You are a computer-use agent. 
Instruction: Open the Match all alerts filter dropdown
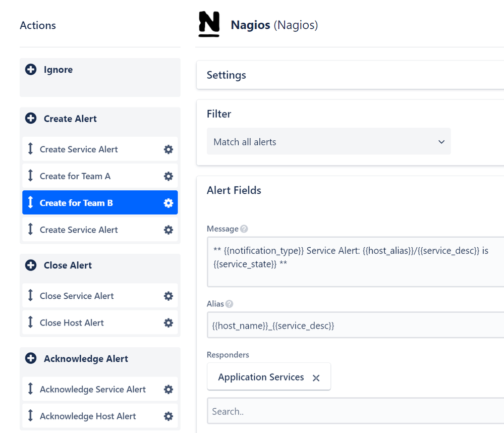click(x=328, y=142)
